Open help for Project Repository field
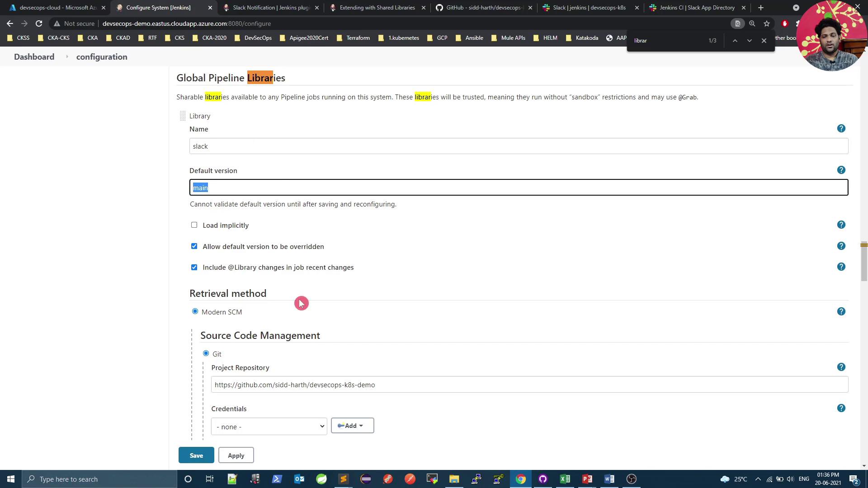The width and height of the screenshot is (868, 488). pyautogui.click(x=841, y=367)
